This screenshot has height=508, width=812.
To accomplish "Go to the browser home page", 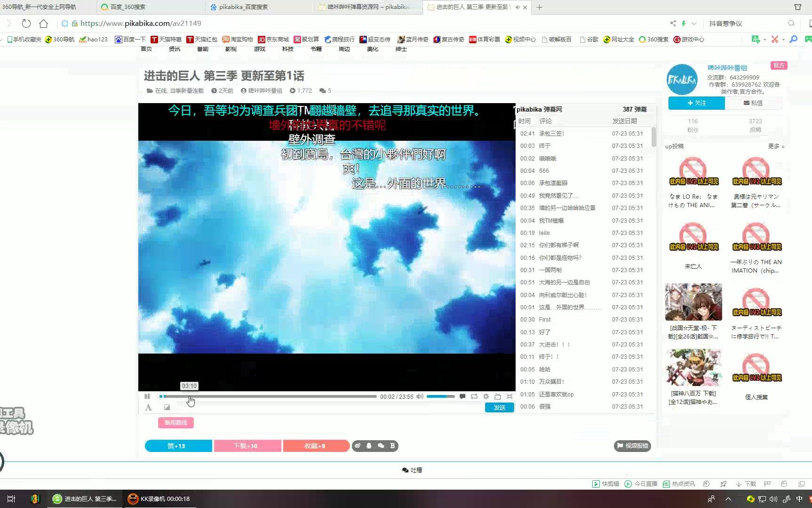I will 44,24.
